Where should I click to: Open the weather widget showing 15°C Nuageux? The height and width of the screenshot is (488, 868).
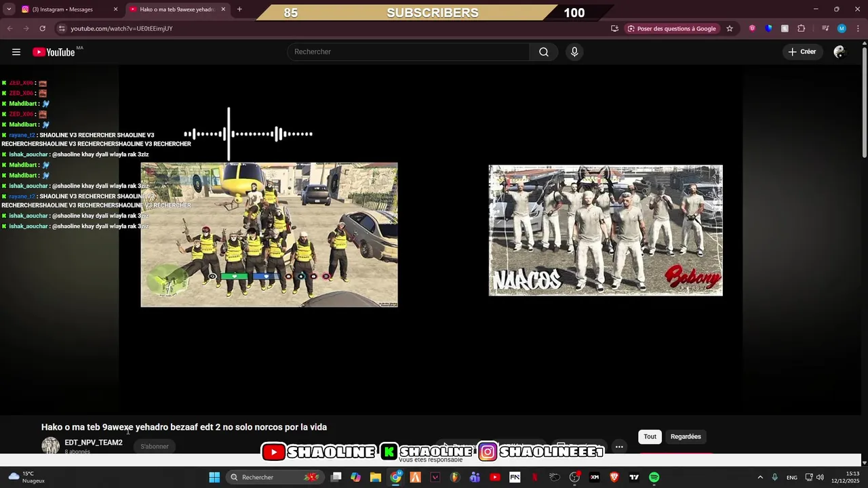(x=27, y=477)
